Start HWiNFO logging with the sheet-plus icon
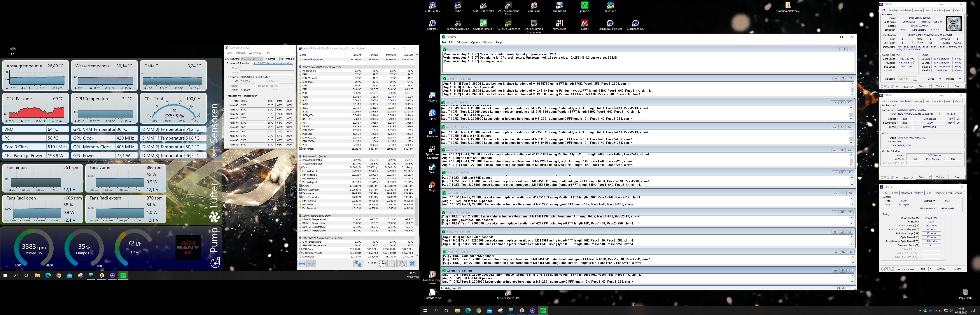Screen dimensions: 980x315 pos(392,263)
